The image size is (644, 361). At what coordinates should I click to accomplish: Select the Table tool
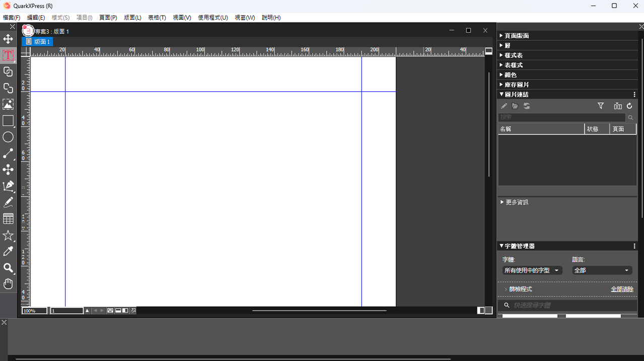coord(8,219)
